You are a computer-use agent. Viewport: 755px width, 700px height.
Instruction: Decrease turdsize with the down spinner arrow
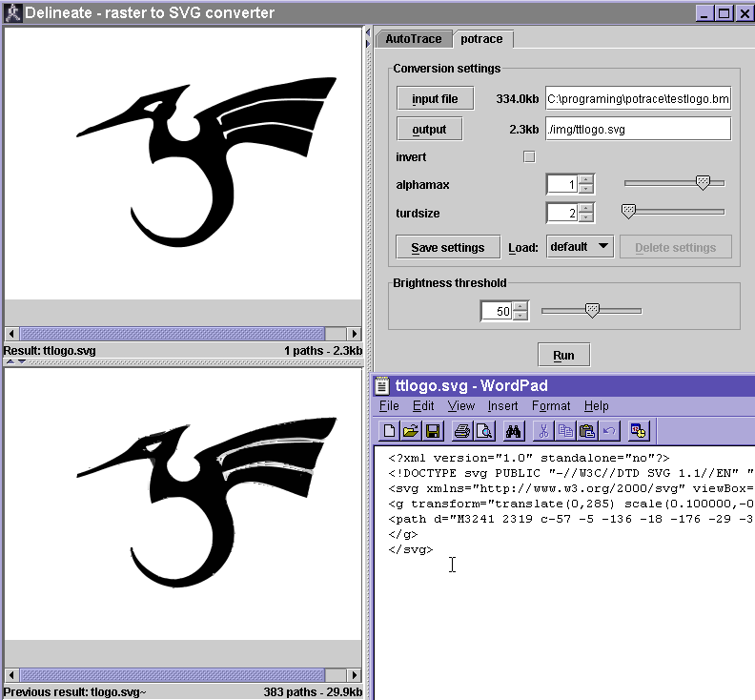pyautogui.click(x=586, y=217)
